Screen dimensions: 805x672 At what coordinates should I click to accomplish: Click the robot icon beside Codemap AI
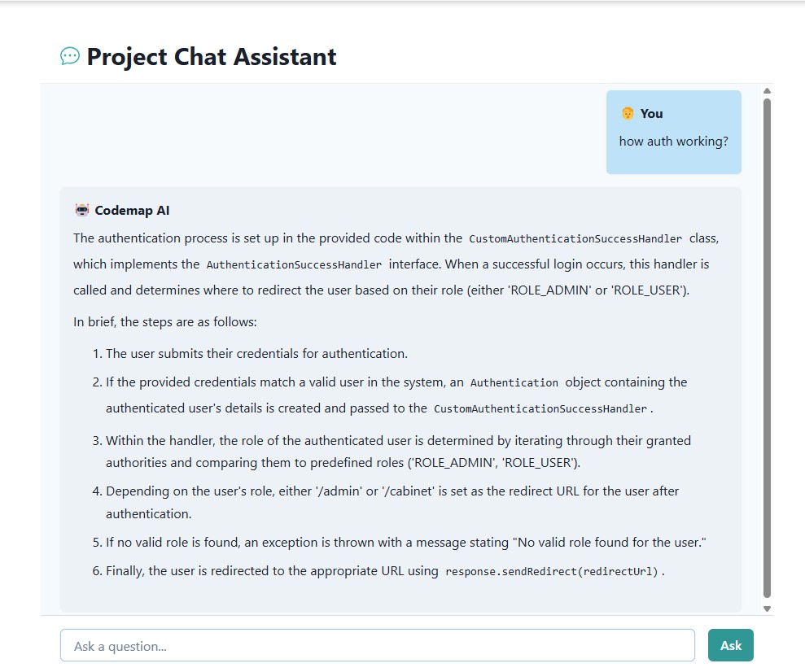[81, 211]
